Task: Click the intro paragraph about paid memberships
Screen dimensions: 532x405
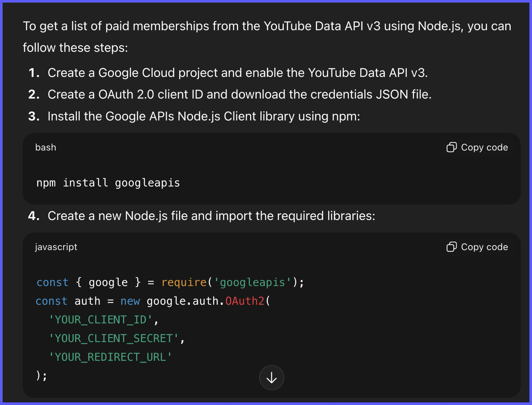Action: pyautogui.click(x=267, y=26)
